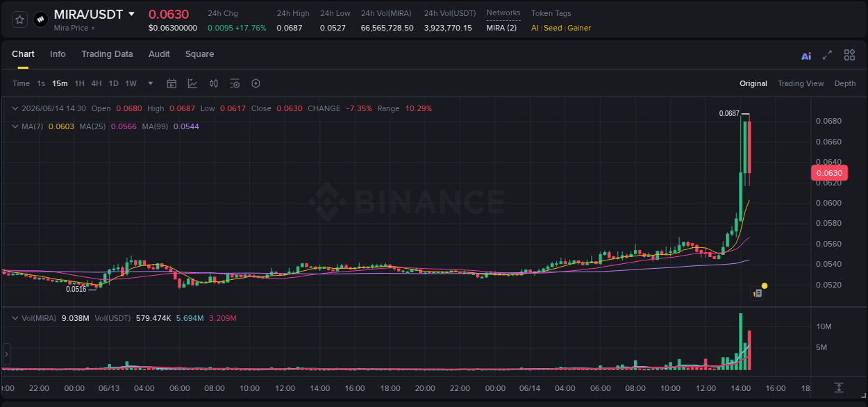Click the MA(99) value 0.0544
Screen dimensions: 868x407
pyautogui.click(x=186, y=126)
